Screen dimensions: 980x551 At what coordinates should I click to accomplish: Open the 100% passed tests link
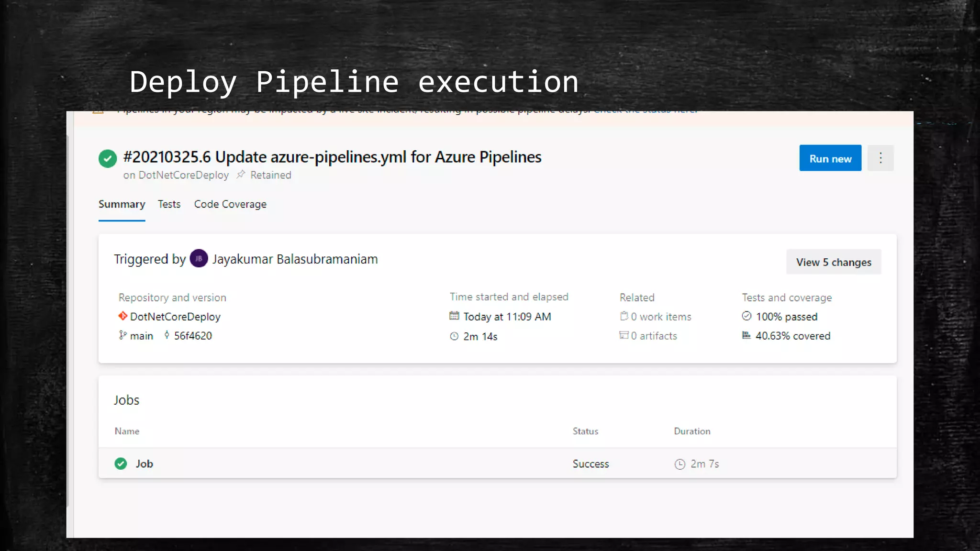(787, 317)
